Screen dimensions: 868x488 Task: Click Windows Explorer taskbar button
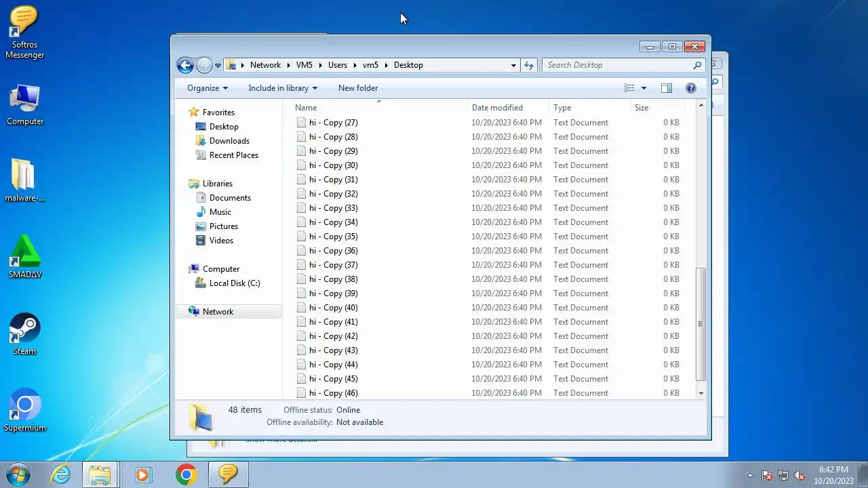pos(100,474)
